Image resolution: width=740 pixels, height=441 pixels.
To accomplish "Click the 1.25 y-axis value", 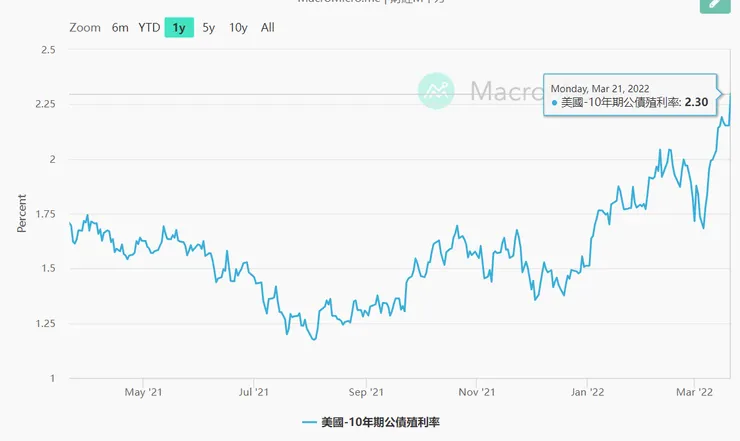I will [x=45, y=323].
